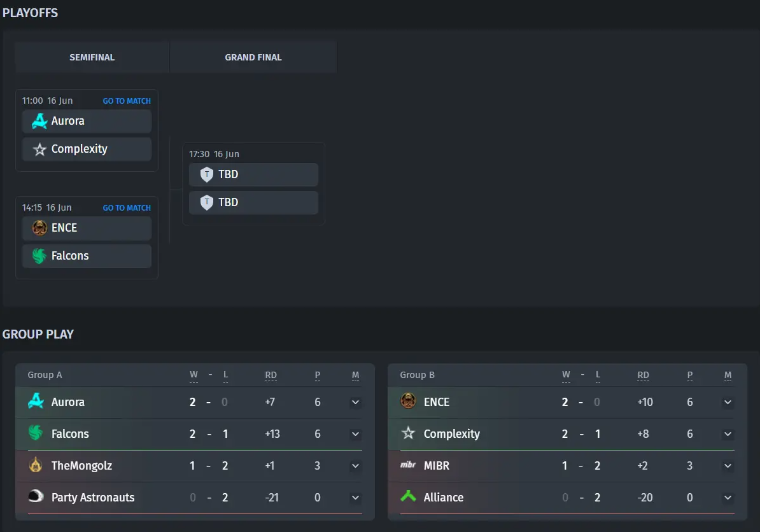This screenshot has height=532, width=760.
Task: Expand the Alliance row in Group B
Action: point(728,498)
